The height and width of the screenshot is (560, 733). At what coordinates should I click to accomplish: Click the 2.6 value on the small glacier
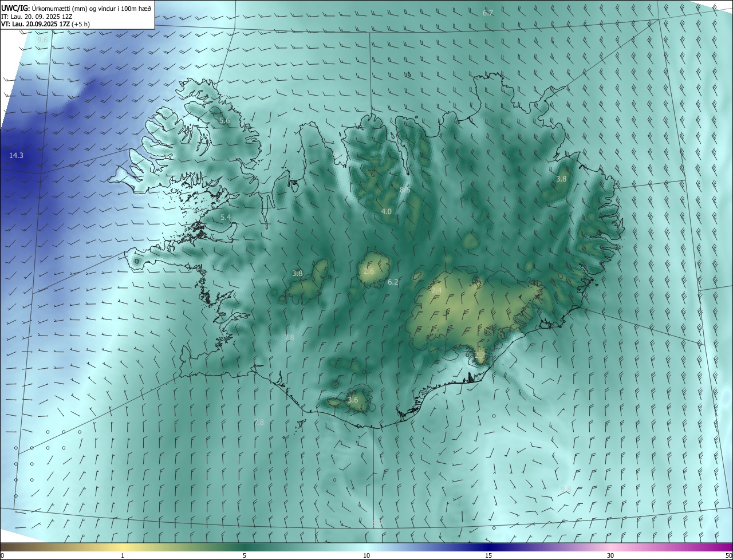[369, 271]
